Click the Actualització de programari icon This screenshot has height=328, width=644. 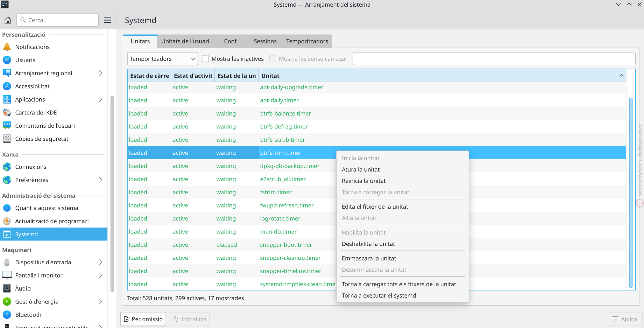7,221
